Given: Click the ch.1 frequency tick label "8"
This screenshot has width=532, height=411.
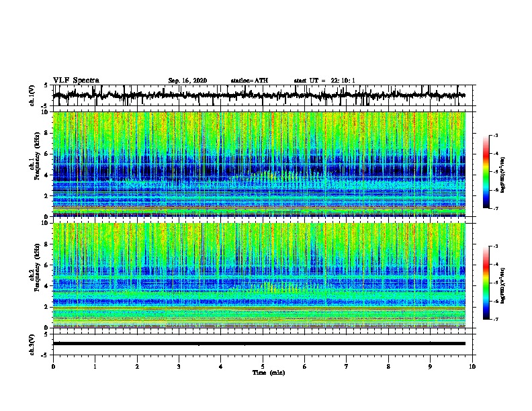Looking at the screenshot, I should coord(46,133).
